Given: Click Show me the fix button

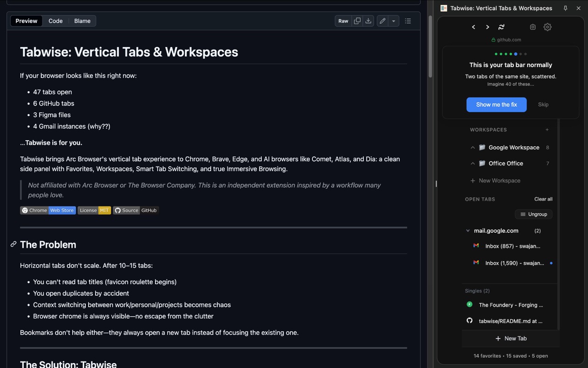Looking at the screenshot, I should point(497,104).
